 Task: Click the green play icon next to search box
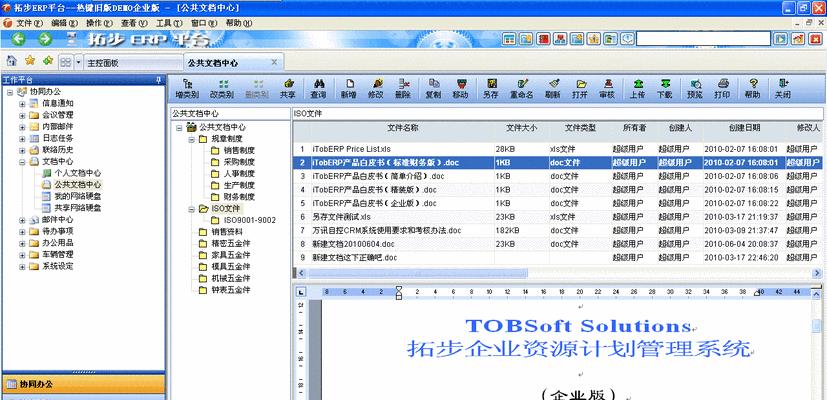[x=781, y=39]
